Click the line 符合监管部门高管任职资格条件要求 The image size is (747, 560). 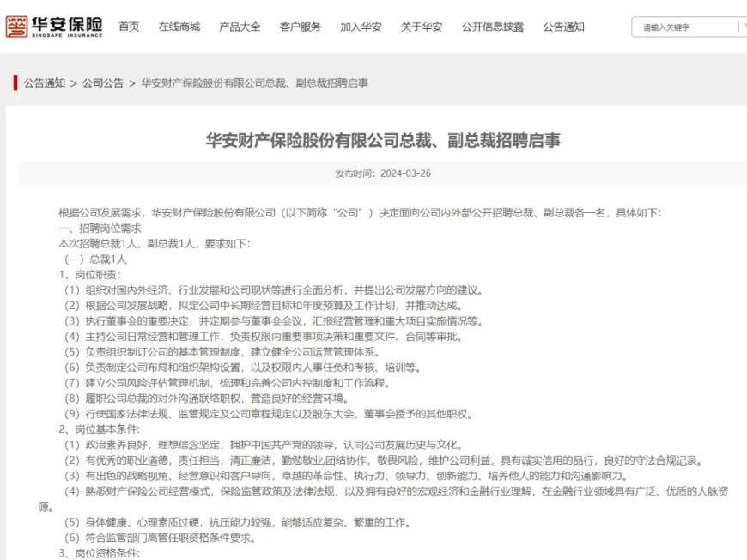tap(161, 538)
